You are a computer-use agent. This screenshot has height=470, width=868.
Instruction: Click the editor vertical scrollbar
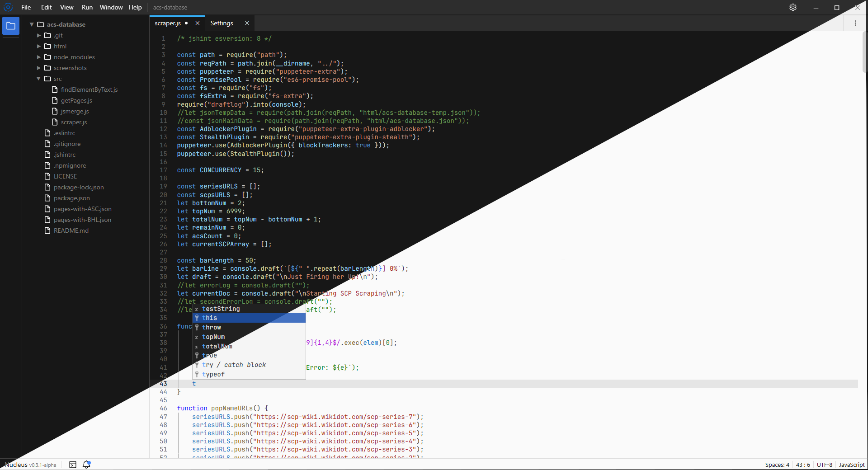864,52
